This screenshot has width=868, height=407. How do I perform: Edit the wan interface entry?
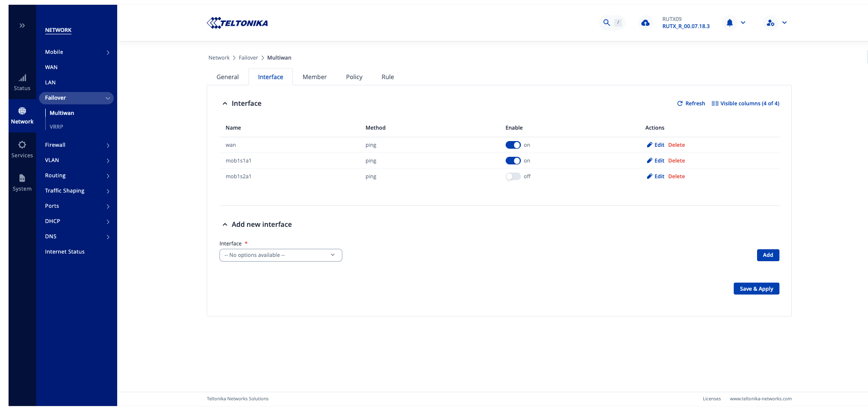[656, 145]
